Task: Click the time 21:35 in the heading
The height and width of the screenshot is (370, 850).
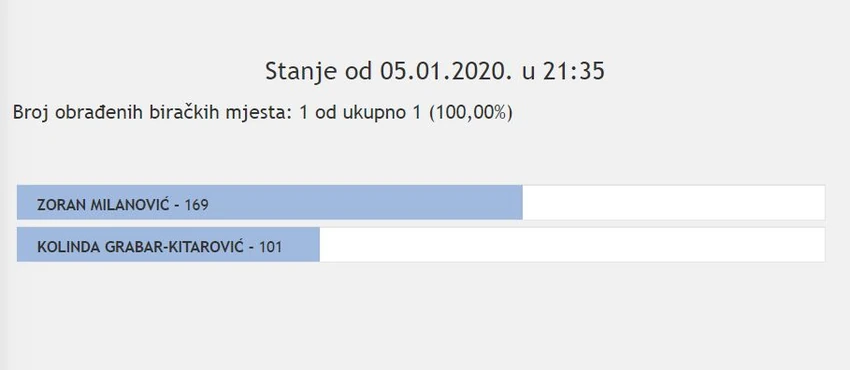Action: point(574,72)
